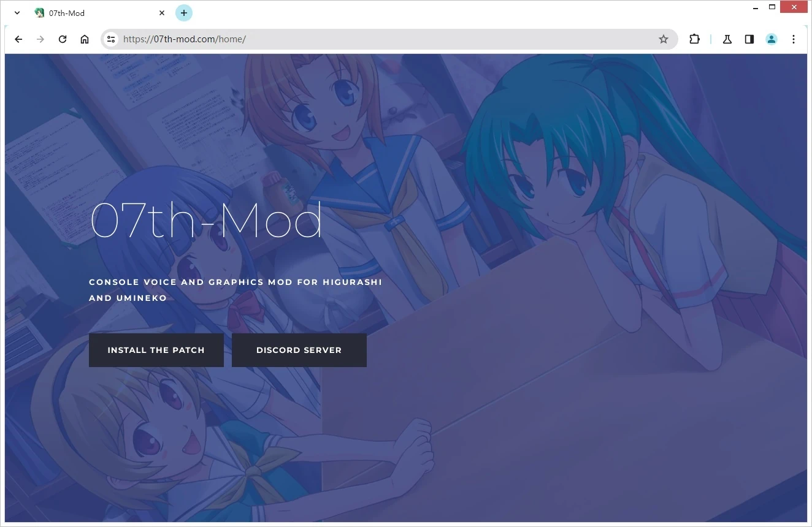Open site information icon in address bar
The image size is (812, 527).
110,39
